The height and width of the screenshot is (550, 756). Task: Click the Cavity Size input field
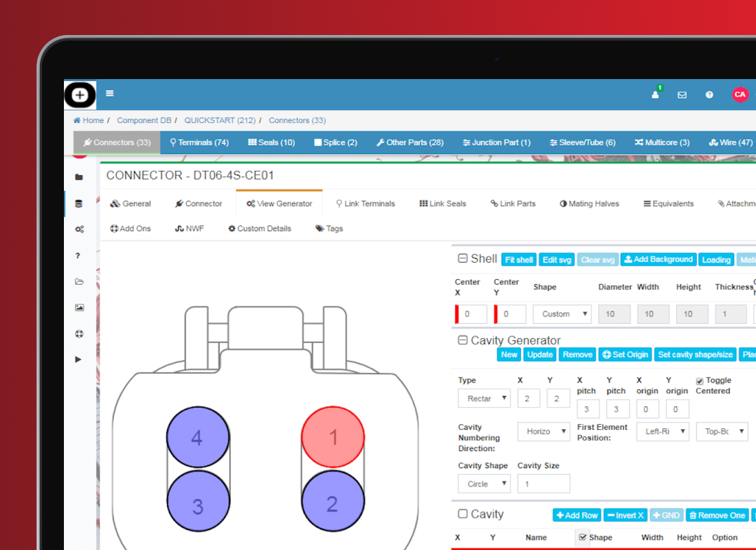pyautogui.click(x=543, y=484)
